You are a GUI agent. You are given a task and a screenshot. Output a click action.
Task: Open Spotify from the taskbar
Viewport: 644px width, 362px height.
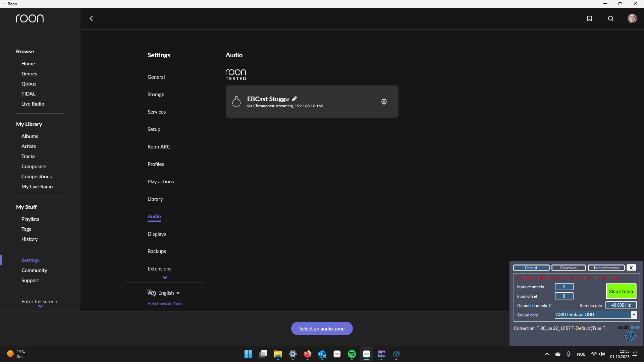[x=352, y=354]
